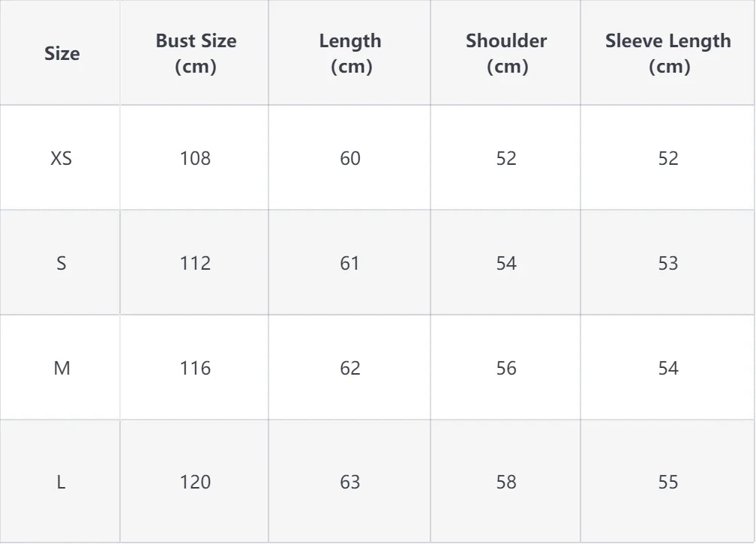This screenshot has height=544, width=756.
Task: Select the XS size row label
Action: tap(61, 158)
